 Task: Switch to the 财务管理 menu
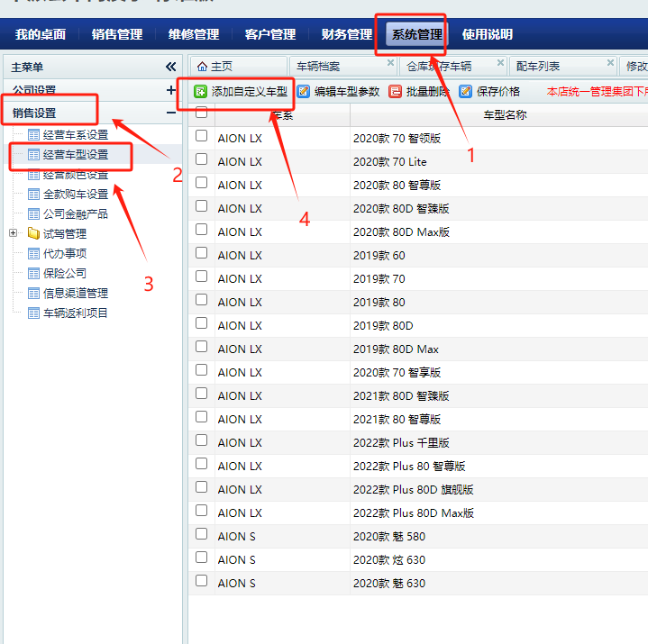click(346, 34)
